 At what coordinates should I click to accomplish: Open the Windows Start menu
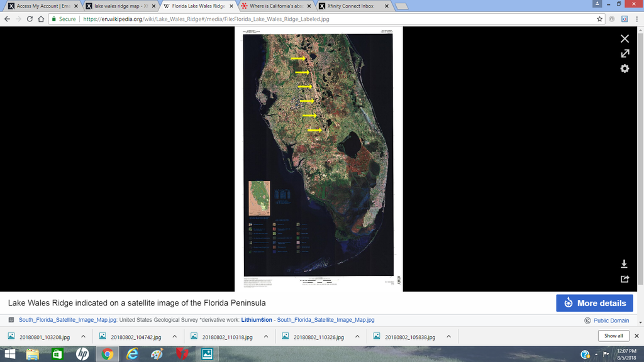pos(11,354)
